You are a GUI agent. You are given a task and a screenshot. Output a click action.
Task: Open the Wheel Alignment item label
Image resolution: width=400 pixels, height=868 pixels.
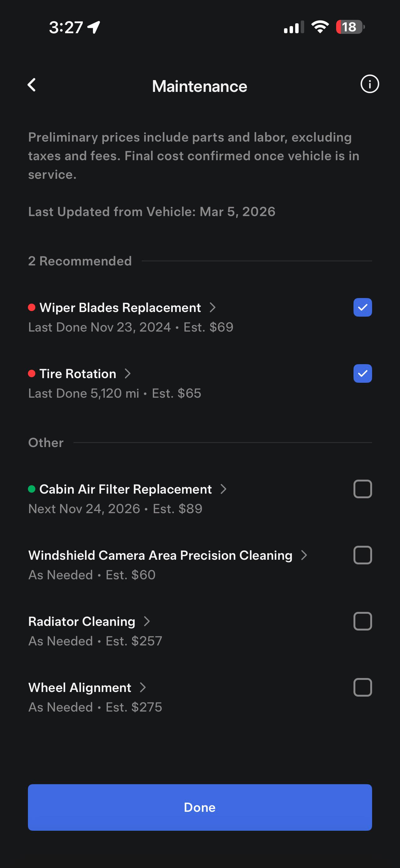click(x=80, y=687)
